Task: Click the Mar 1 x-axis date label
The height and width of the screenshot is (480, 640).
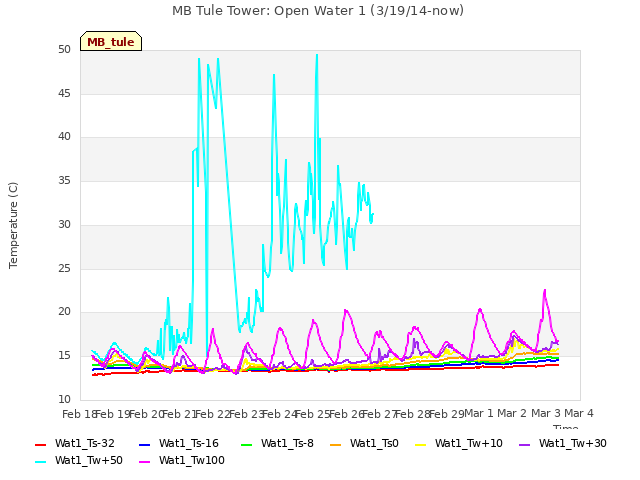Action: 479,413
